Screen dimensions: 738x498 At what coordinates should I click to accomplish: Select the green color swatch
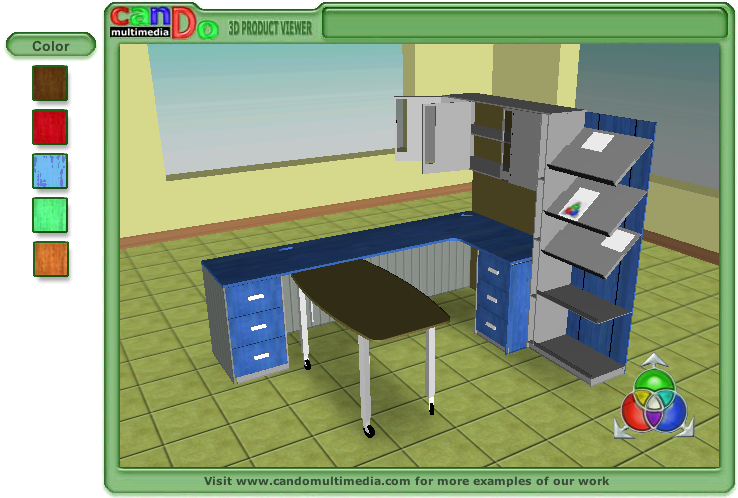click(50, 215)
